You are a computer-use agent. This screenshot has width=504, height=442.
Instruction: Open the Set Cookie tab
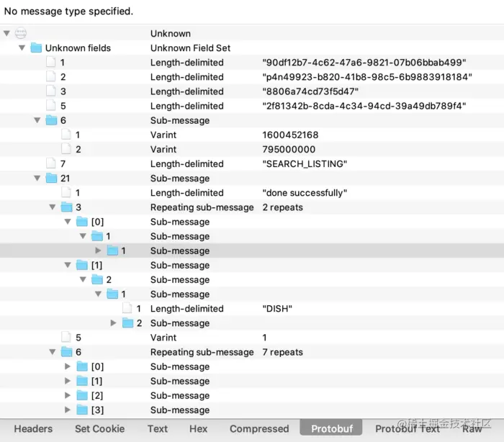pos(99,428)
